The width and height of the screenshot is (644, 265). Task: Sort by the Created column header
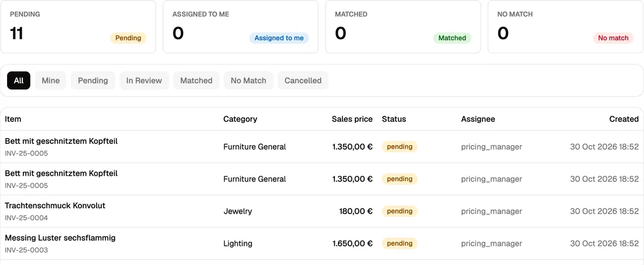click(624, 119)
